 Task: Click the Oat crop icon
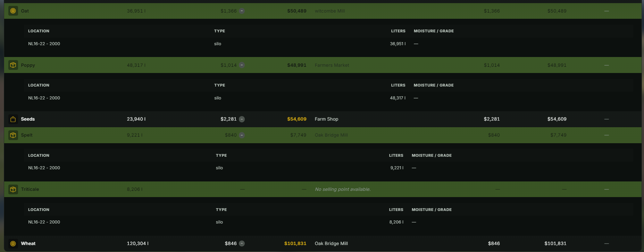[x=13, y=11]
